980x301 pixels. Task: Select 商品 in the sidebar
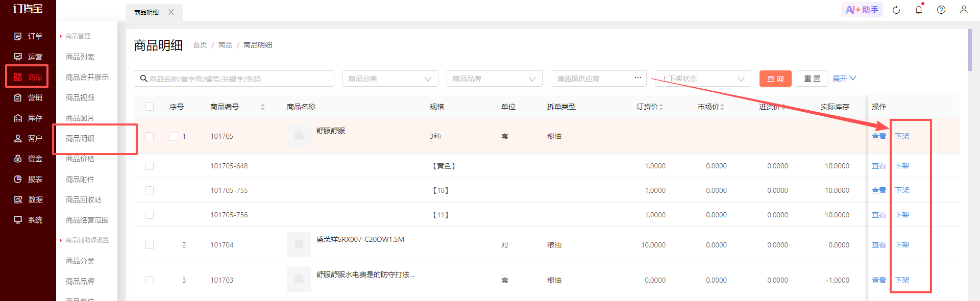click(x=28, y=77)
